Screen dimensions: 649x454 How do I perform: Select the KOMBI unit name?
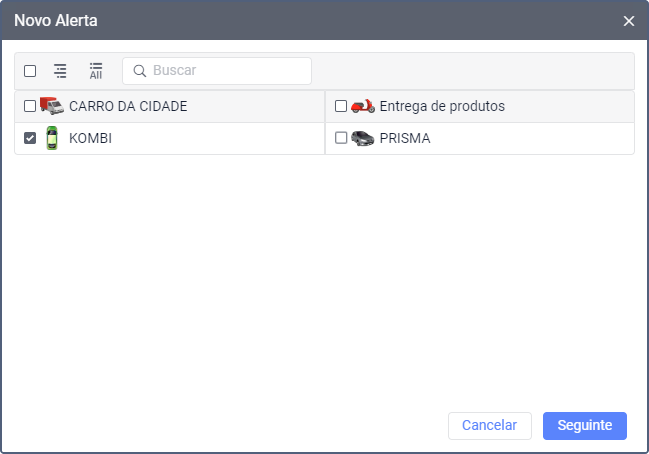click(x=90, y=138)
